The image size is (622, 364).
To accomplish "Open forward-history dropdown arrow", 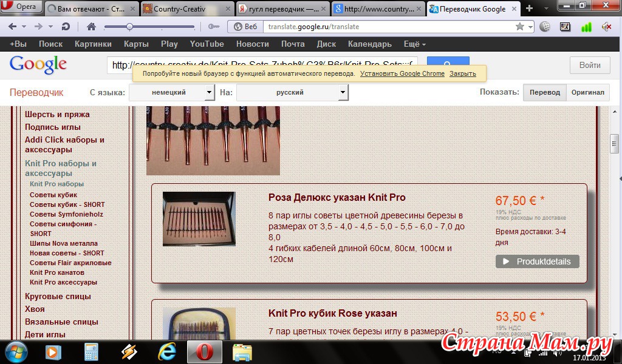I will (x=50, y=27).
